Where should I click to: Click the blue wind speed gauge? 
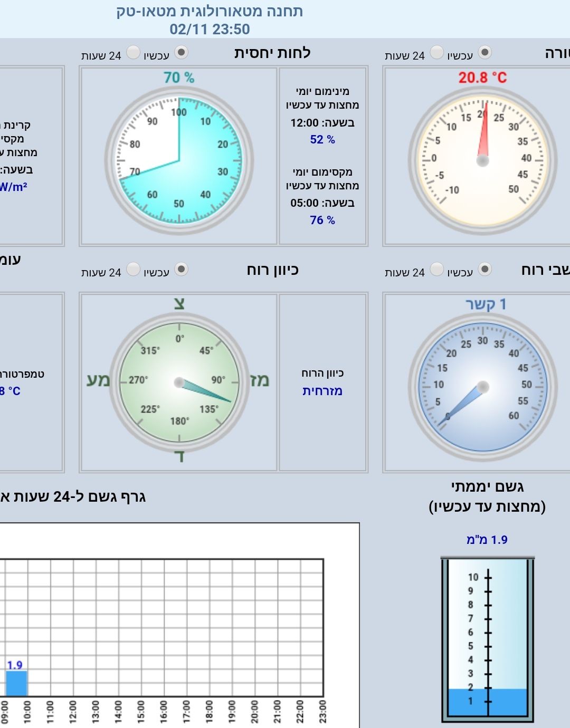(482, 387)
